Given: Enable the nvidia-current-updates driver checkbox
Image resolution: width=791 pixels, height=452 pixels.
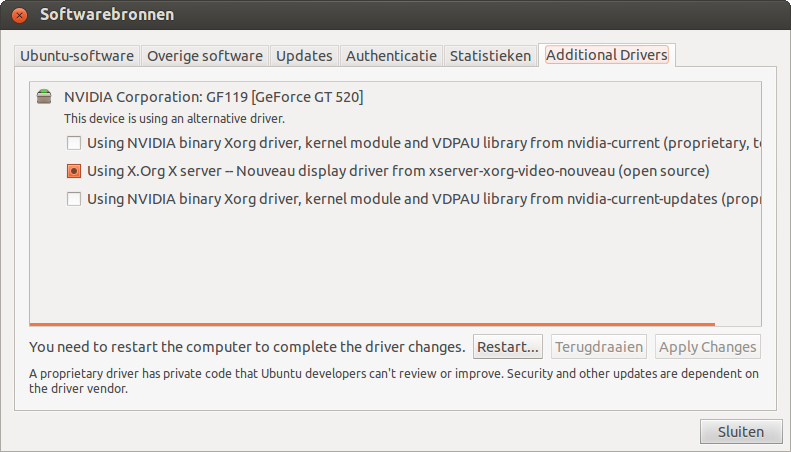Looking at the screenshot, I should [74, 199].
